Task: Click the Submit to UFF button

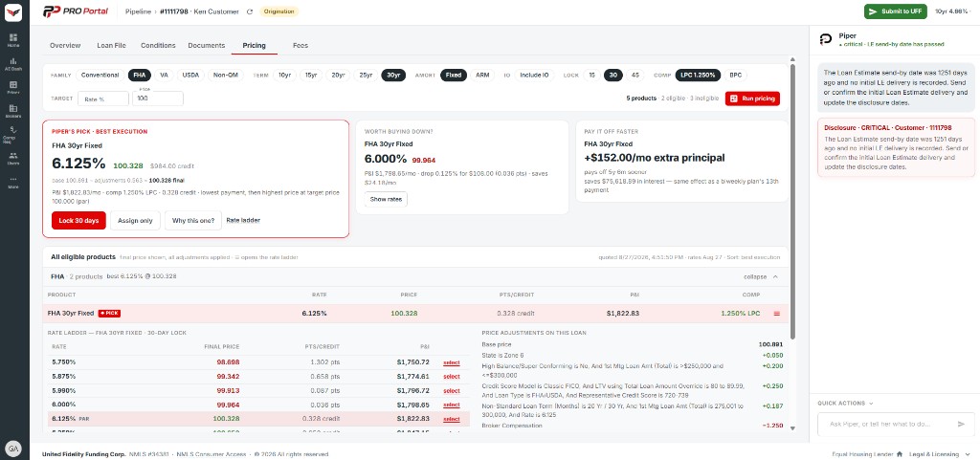Action: [x=896, y=11]
